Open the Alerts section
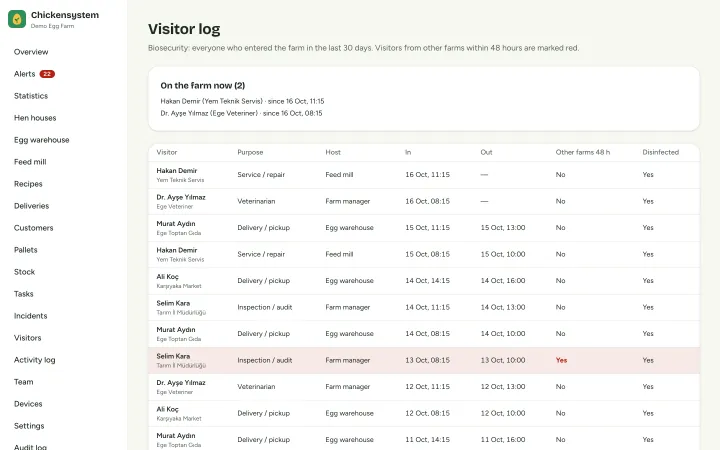 [x=24, y=74]
